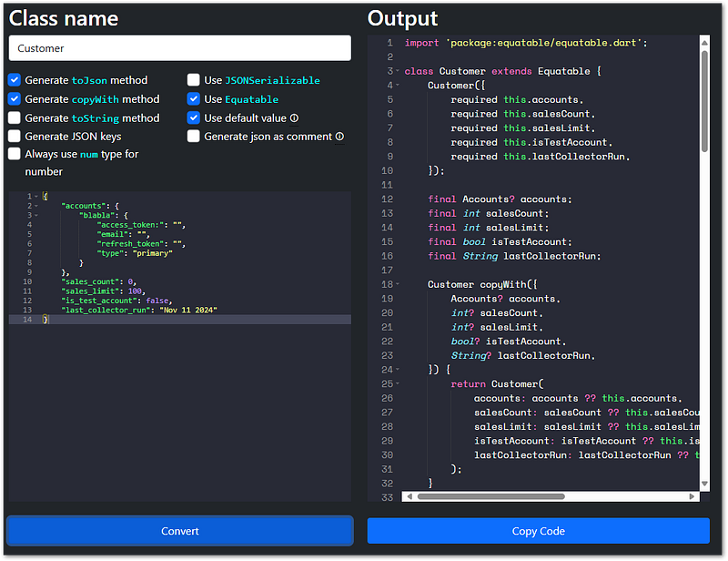Enable Use JSONSerializable checkbox
This screenshot has height=561, width=728.
point(194,80)
